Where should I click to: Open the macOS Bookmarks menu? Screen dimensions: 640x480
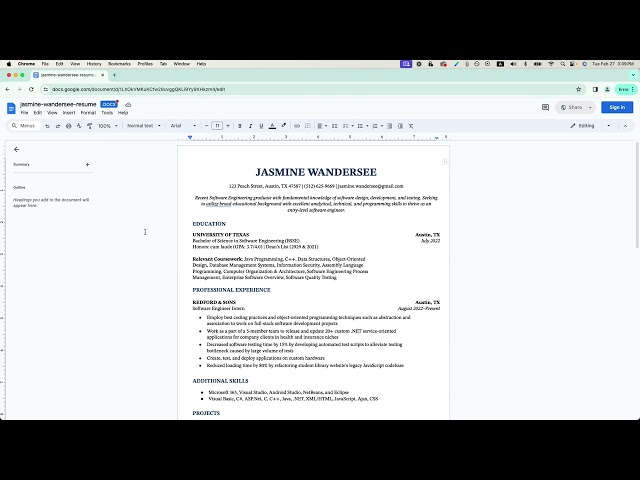[119, 64]
